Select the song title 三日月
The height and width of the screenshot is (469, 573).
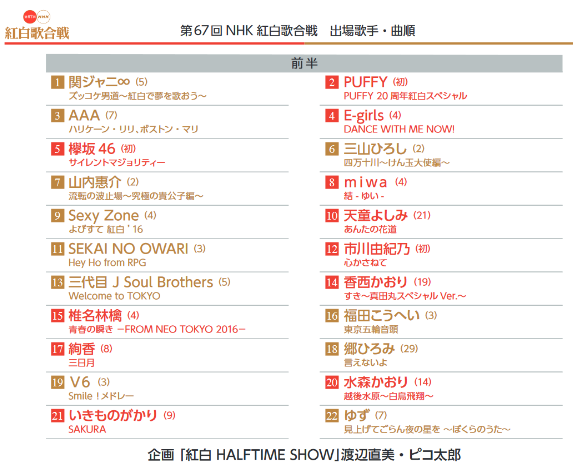click(81, 363)
